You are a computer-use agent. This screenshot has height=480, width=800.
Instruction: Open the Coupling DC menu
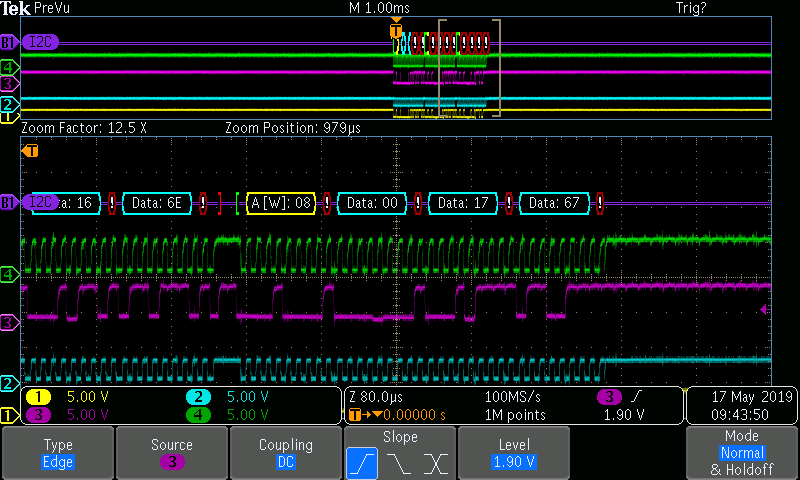(285, 453)
